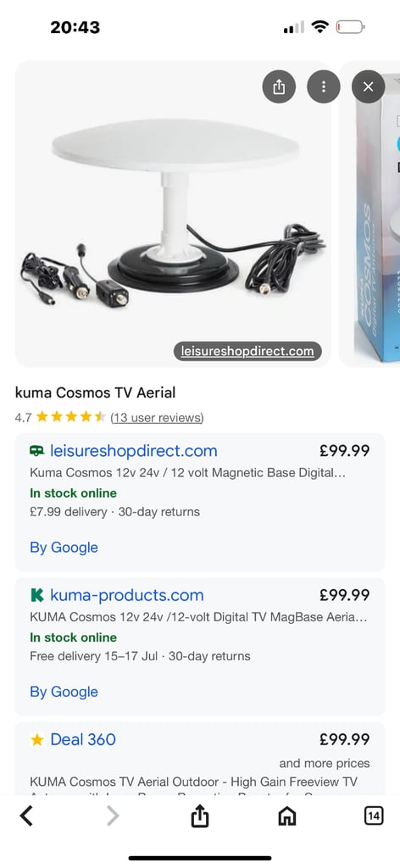Tap the leisureshopdirect.com image source label
Screen dimensions: 400x868
(247, 351)
